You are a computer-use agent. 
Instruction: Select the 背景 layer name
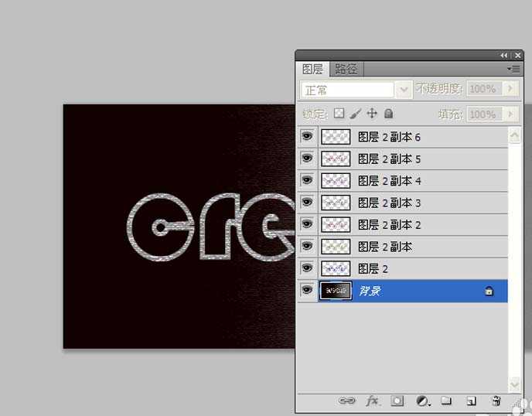pyautogui.click(x=370, y=291)
